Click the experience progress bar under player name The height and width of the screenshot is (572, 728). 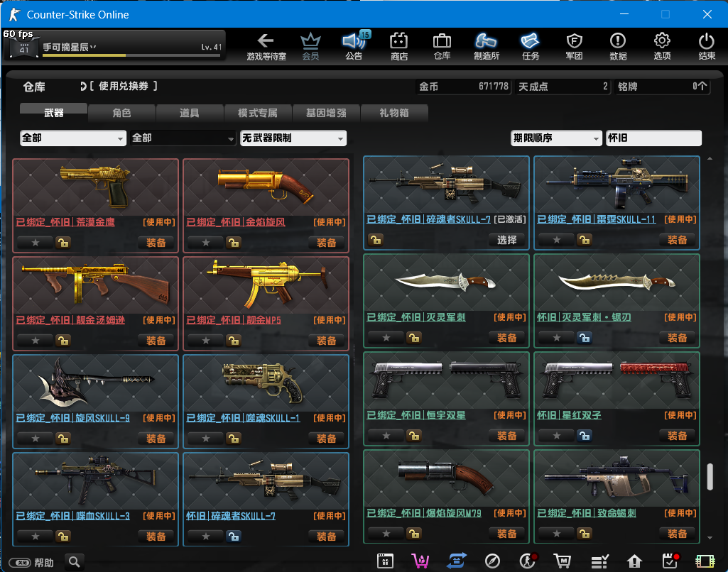131,55
